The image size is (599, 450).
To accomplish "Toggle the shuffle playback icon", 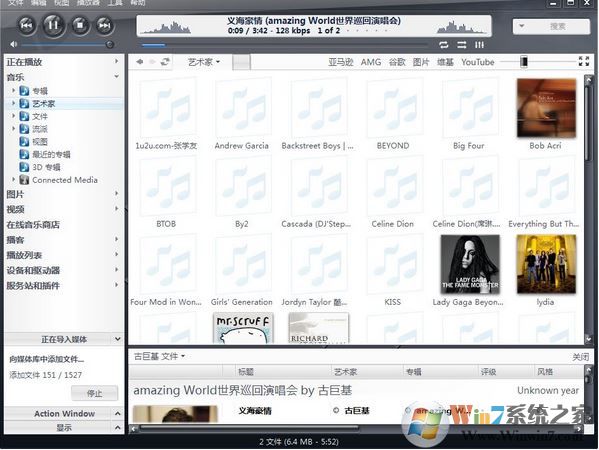I will coord(461,45).
